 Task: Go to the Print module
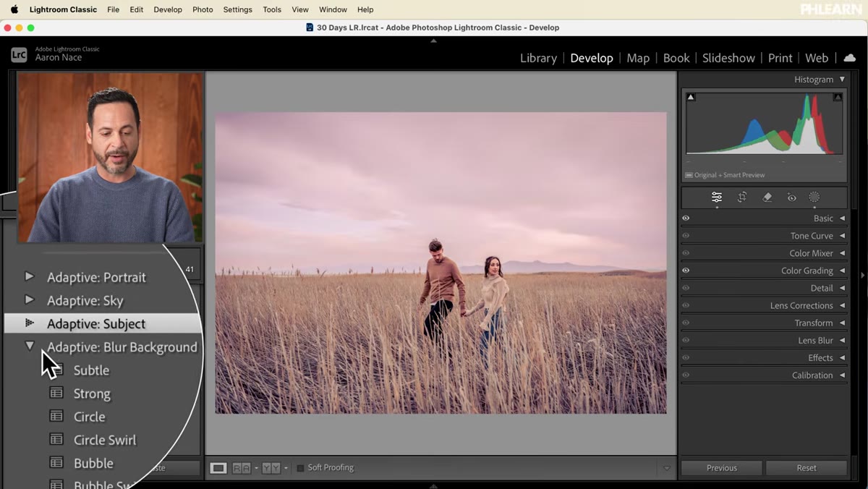pyautogui.click(x=780, y=58)
